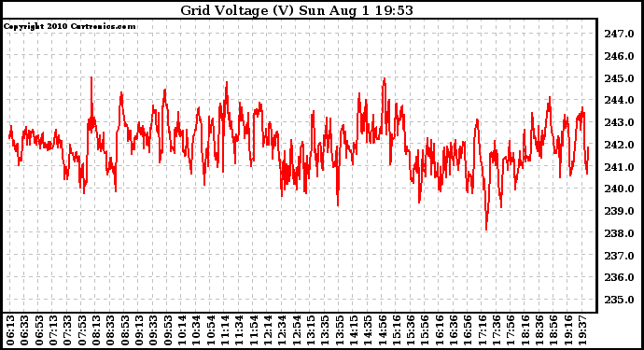This screenshot has width=644, height=350.
Task: Click the 09:33 time axis label
Action: [x=154, y=330]
